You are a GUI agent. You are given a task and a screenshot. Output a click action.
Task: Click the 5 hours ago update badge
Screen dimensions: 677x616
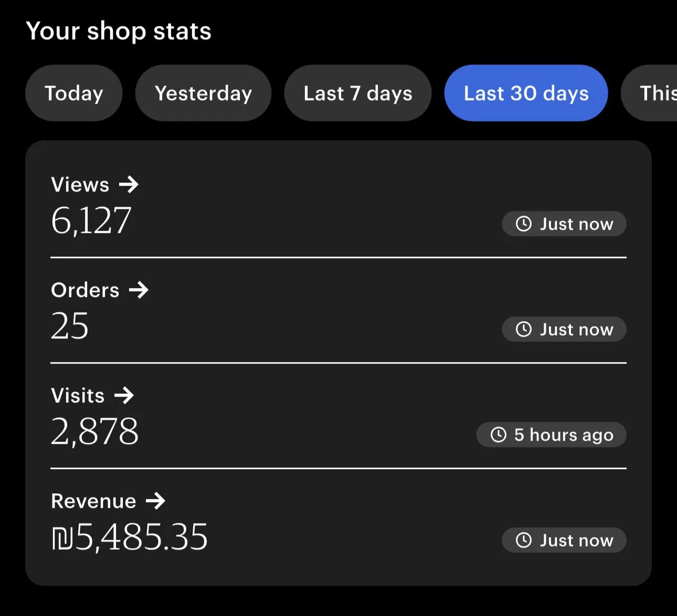[x=552, y=435]
